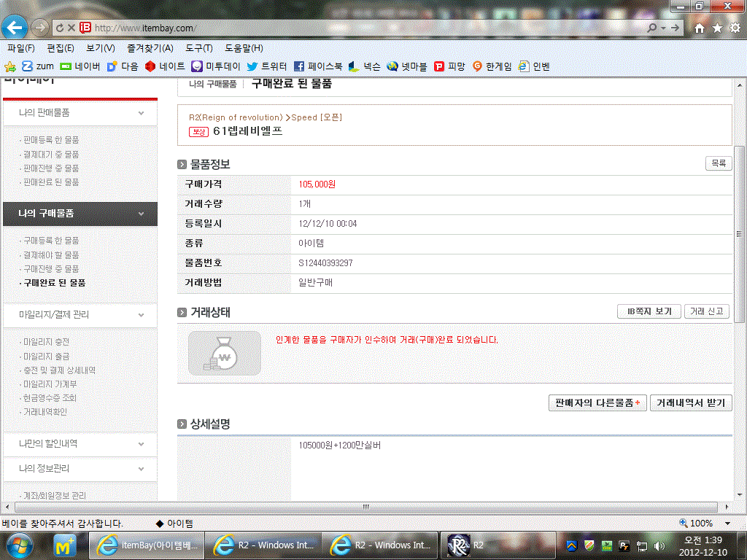Open the 즐겨찾기(A) menu
Screen dimensions: 747x560
point(150,48)
